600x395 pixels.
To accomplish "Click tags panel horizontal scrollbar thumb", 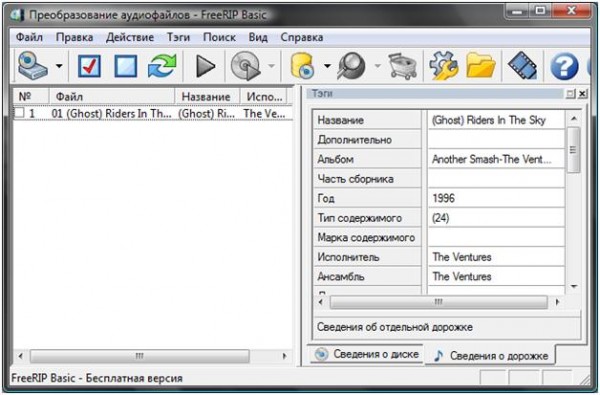I will (439, 302).
